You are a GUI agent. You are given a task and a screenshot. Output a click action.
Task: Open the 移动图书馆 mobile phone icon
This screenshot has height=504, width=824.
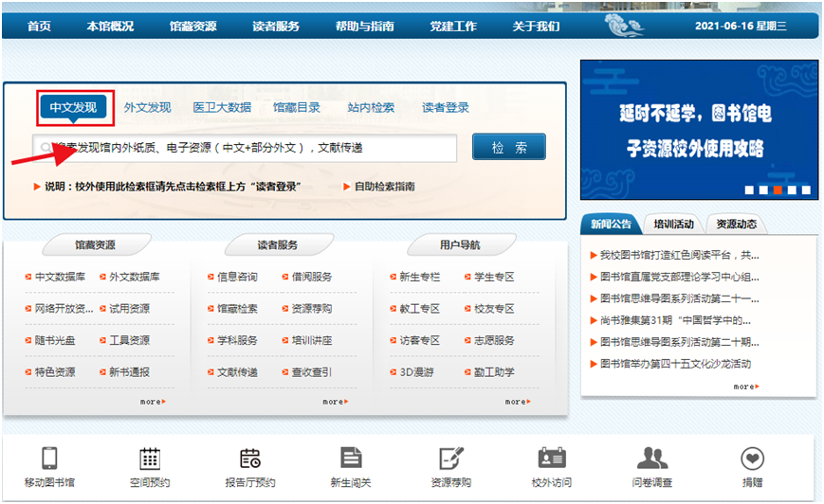pos(49,459)
